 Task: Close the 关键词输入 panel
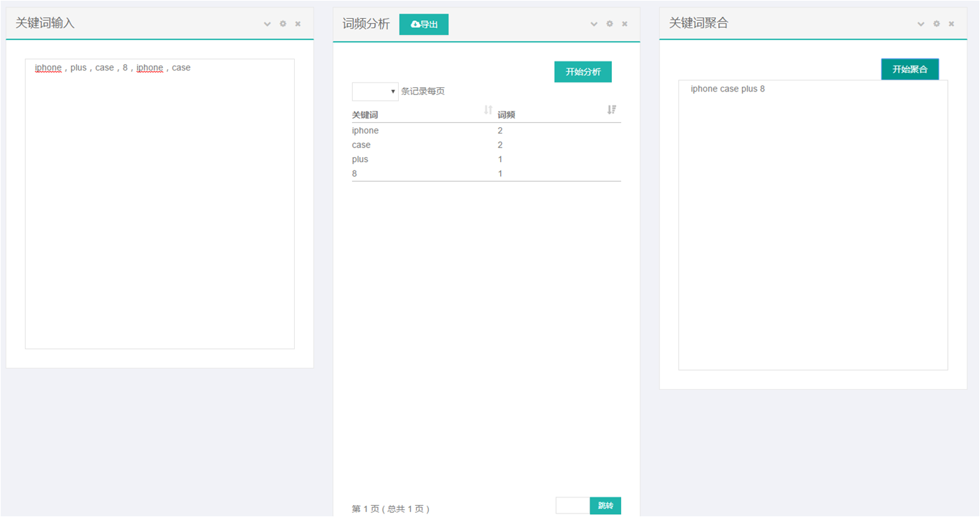pyautogui.click(x=298, y=24)
